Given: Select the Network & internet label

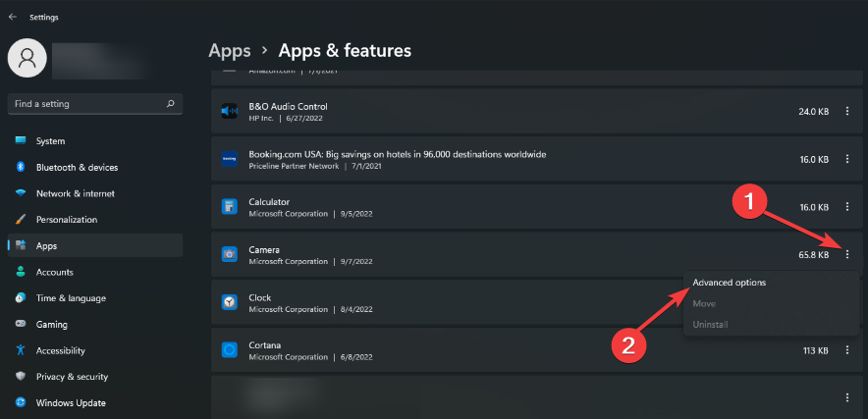Looking at the screenshot, I should [x=76, y=193].
